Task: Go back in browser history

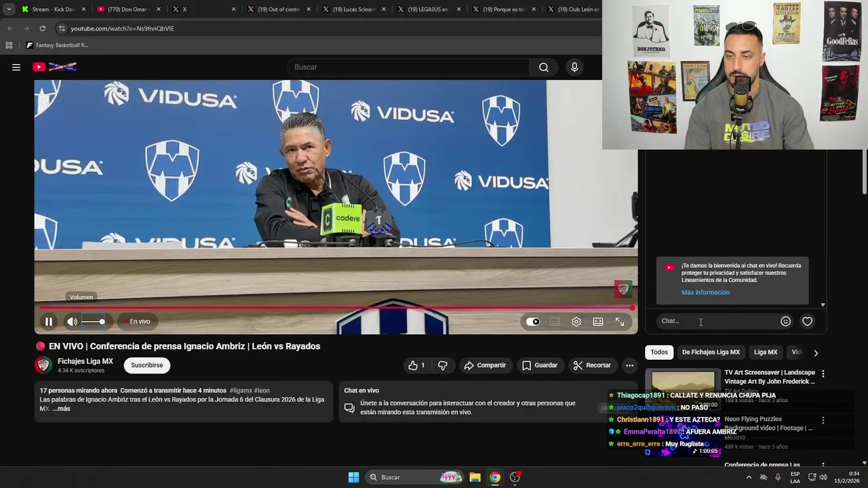Action: (x=9, y=28)
